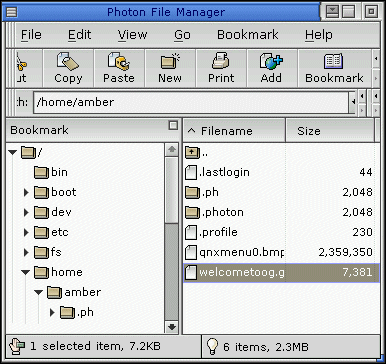Open the Help menu
Screen dimensions: 386x364
[x=319, y=35]
